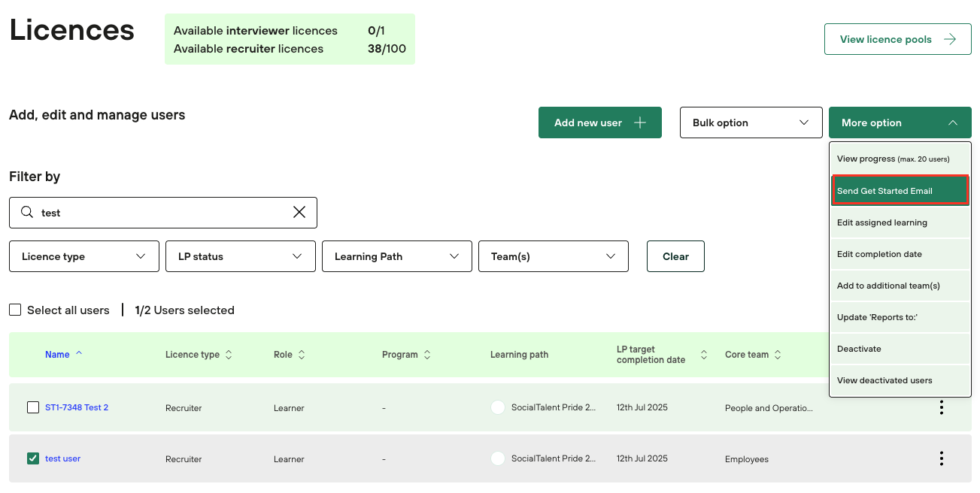Screen dimensions: 980x493
Task: Sort by LP target completion date arrows
Action: 704,355
